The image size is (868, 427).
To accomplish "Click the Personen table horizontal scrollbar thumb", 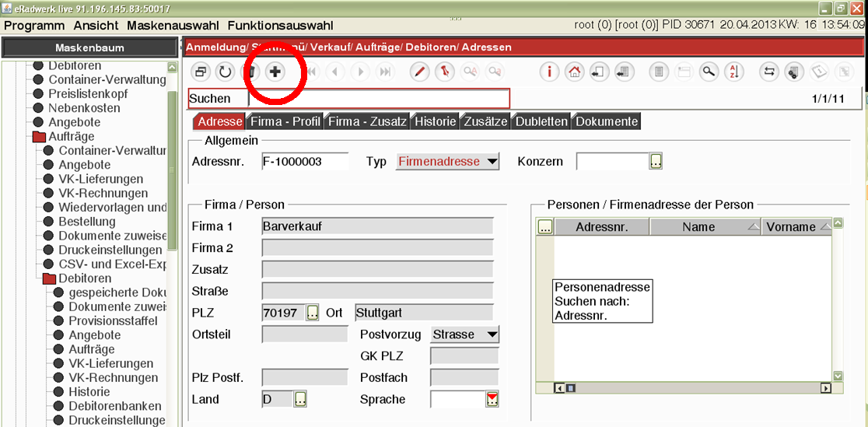I will tap(570, 388).
